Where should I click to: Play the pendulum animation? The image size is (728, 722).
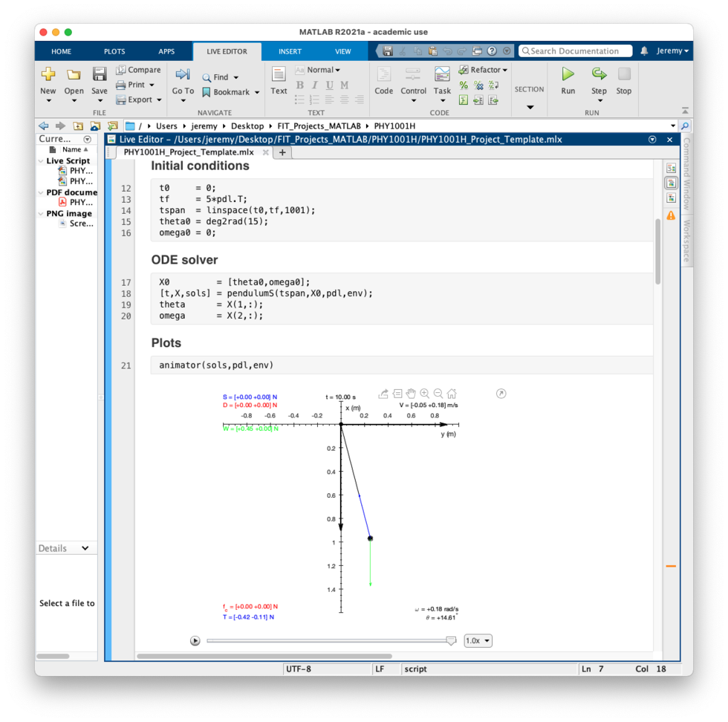[195, 640]
